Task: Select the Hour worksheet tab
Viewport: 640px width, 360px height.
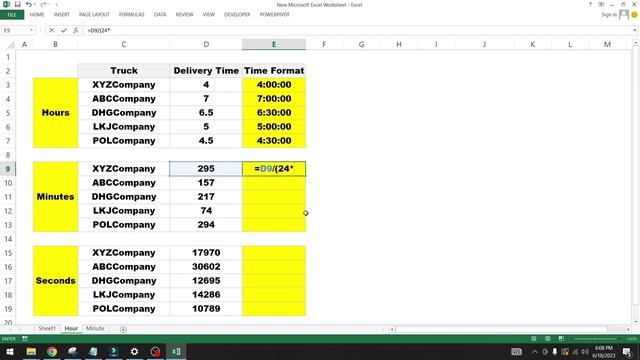Action: click(71, 329)
